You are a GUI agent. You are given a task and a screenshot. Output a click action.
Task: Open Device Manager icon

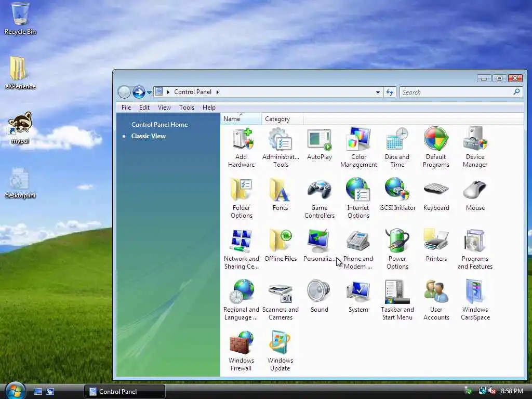(x=475, y=147)
